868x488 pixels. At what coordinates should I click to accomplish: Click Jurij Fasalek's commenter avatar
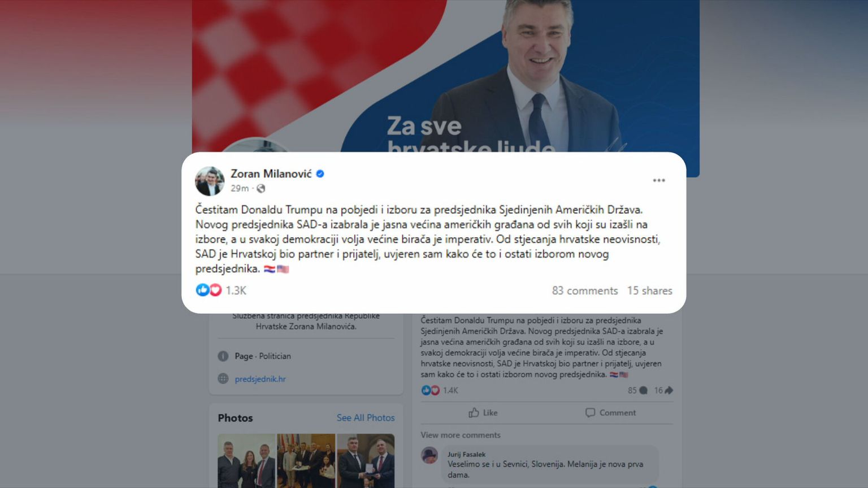tap(429, 455)
